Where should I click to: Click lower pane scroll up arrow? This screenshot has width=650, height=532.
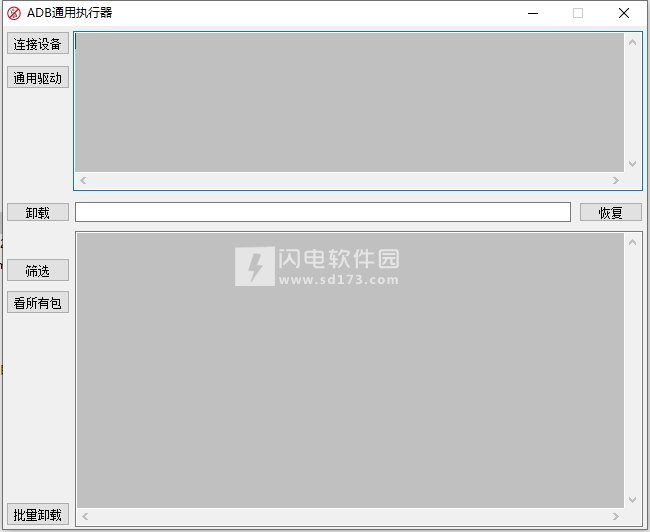[x=632, y=242]
